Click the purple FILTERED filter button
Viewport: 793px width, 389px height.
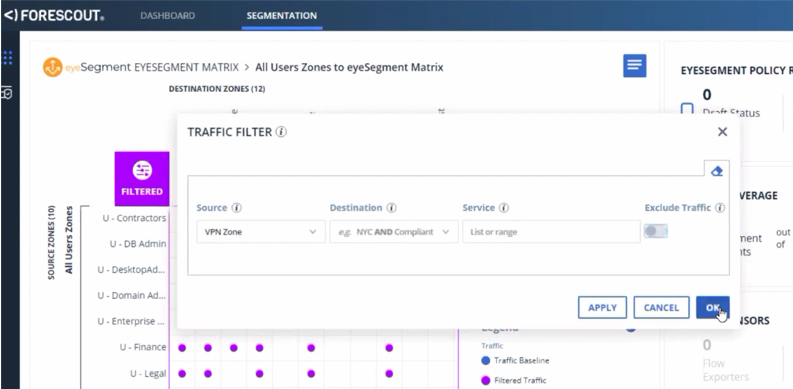(142, 179)
